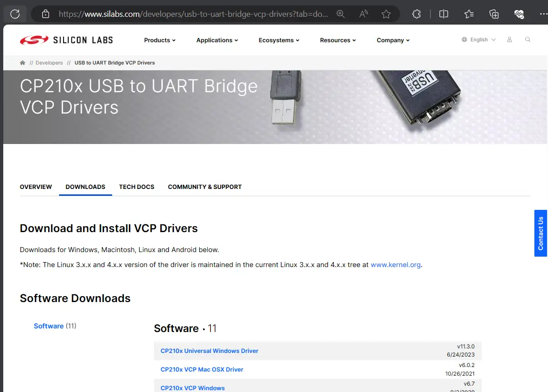
Task: Expand the English language selector
Action: click(479, 40)
